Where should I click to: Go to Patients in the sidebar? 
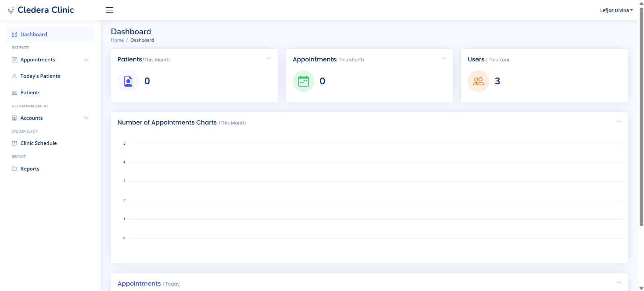(x=30, y=93)
